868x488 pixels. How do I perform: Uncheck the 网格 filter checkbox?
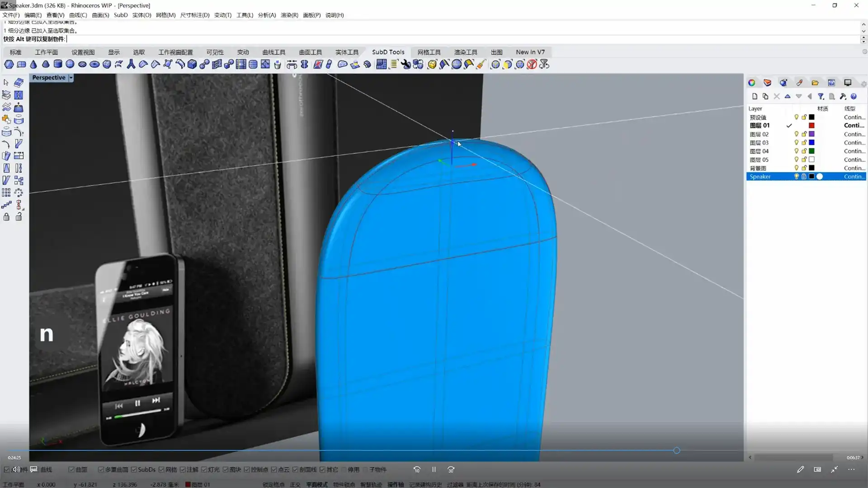[x=161, y=469]
